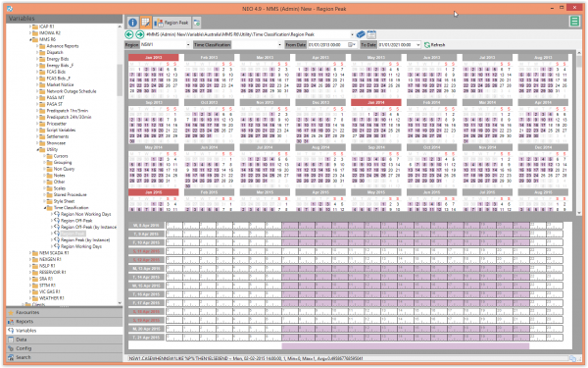Open the Region Peak toolbar tab
The height and width of the screenshot is (368, 588).
(x=172, y=23)
